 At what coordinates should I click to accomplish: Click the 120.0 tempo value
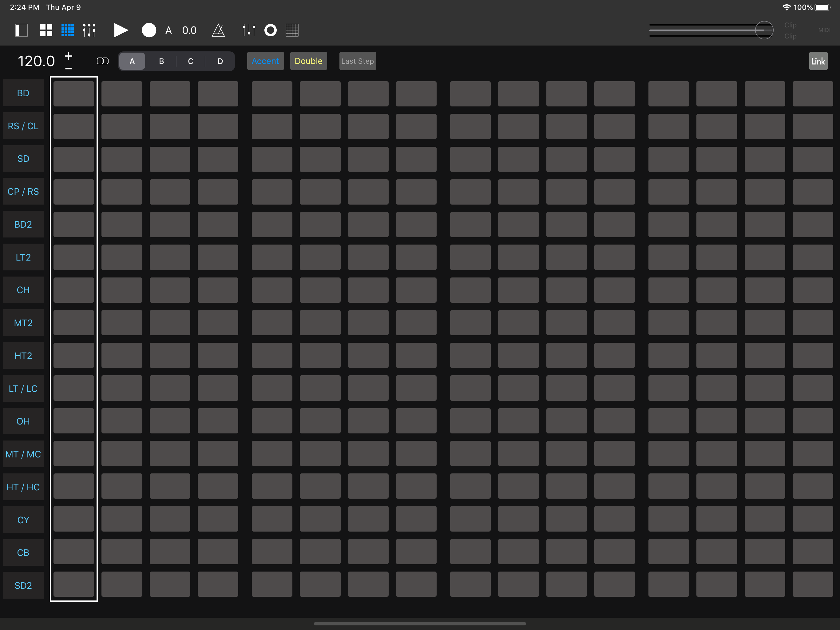pyautogui.click(x=37, y=61)
